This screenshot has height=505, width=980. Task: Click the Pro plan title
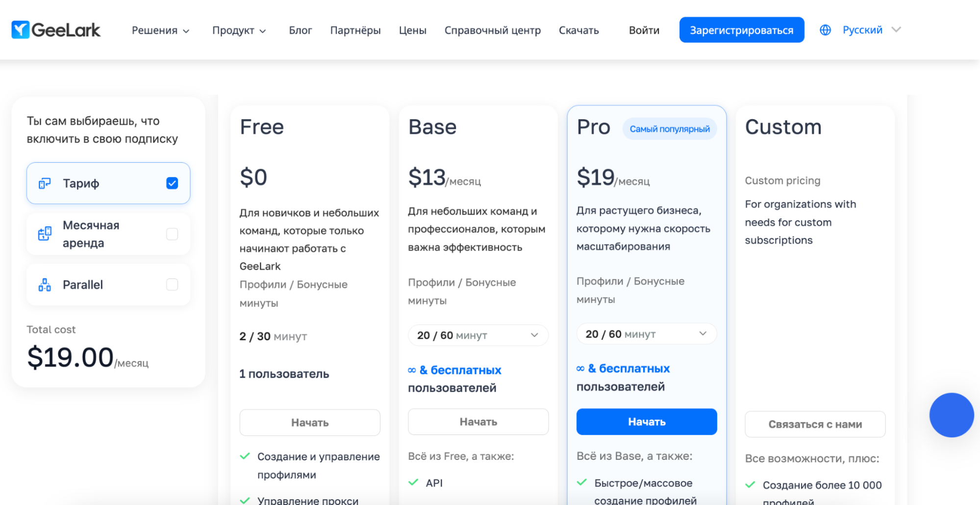pos(594,127)
